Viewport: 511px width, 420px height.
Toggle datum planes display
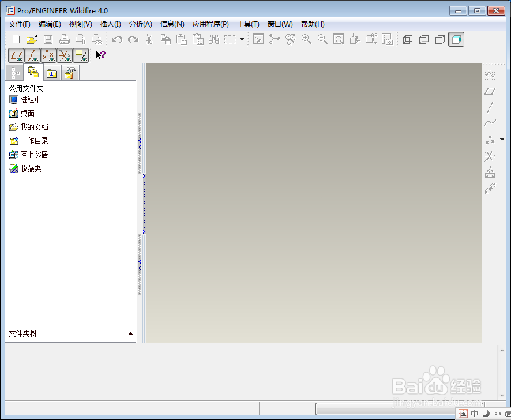16,55
